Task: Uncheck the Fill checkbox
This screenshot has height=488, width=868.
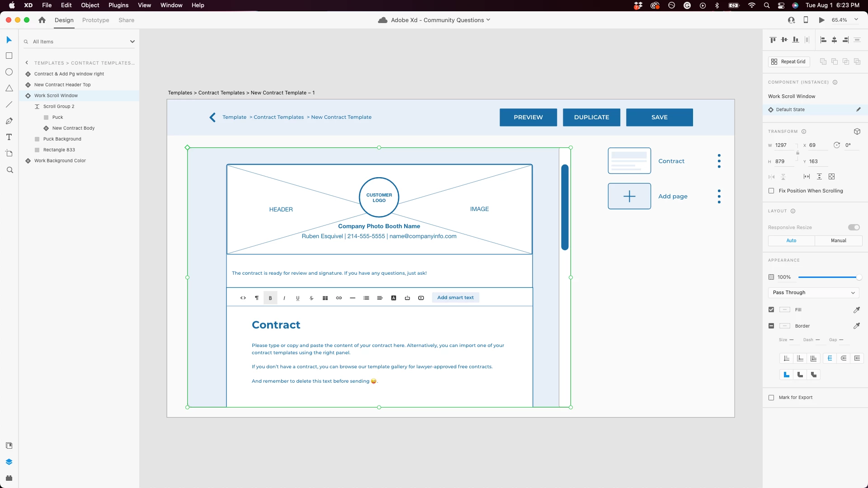Action: tap(771, 310)
